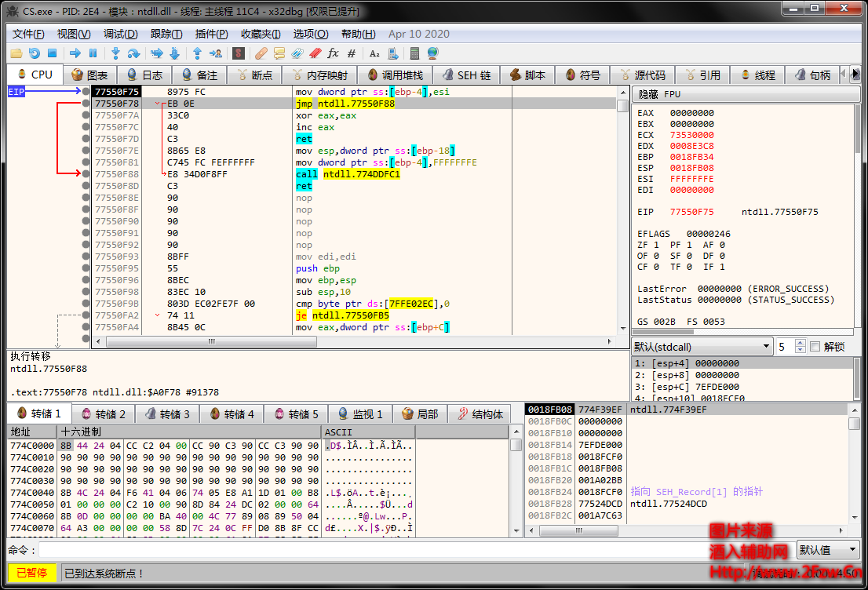Open the calculator toolbar icon
Viewport: 868px width, 590px height.
point(414,53)
